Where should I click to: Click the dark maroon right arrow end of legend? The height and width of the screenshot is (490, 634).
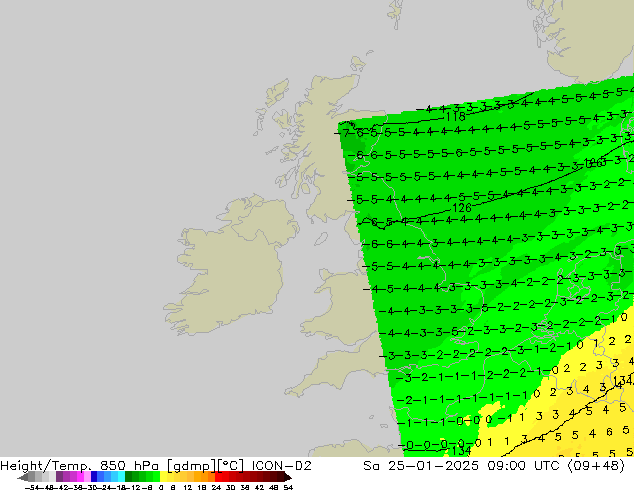tap(288, 477)
